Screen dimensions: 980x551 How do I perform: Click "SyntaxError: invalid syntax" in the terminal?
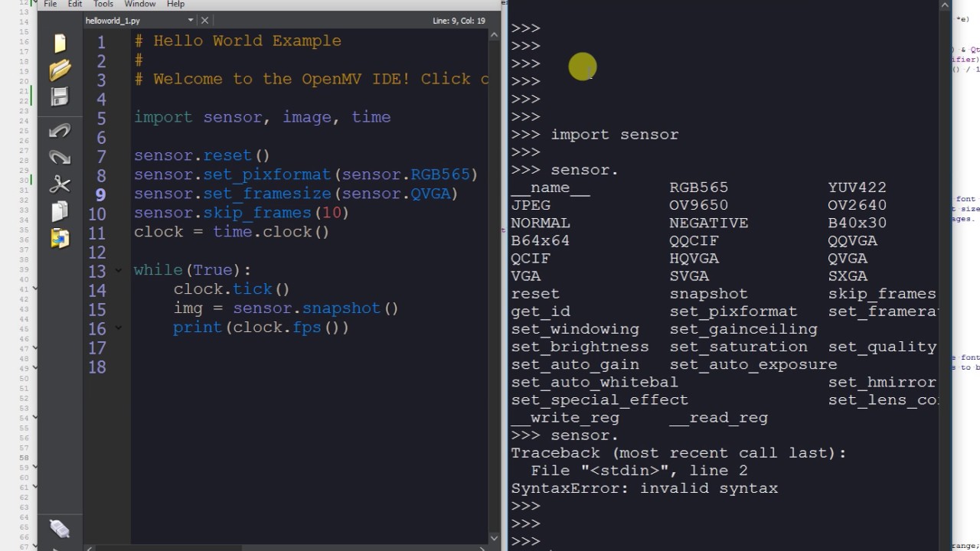(x=644, y=488)
